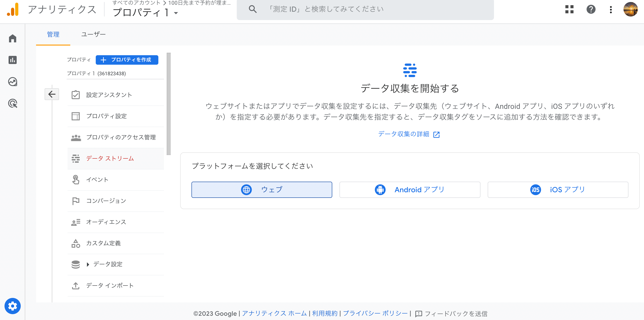Choose the Android アプリ platform
Image resolution: width=644 pixels, height=320 pixels.
[x=410, y=190]
